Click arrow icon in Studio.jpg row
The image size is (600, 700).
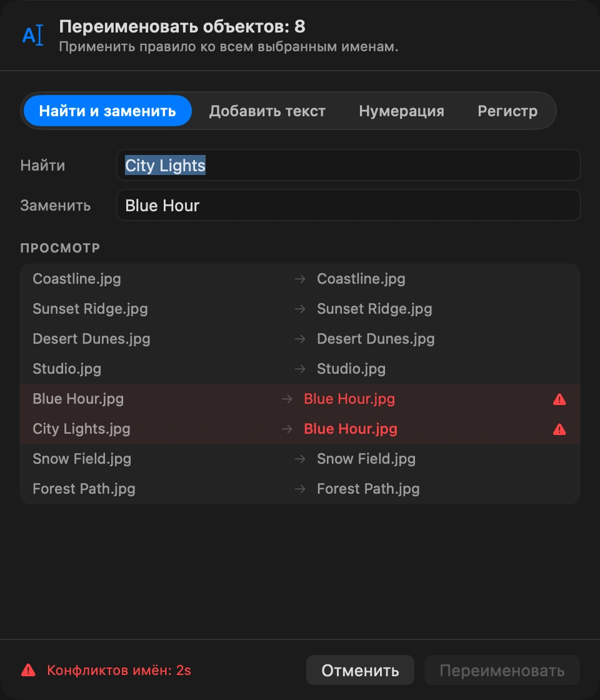pos(300,369)
